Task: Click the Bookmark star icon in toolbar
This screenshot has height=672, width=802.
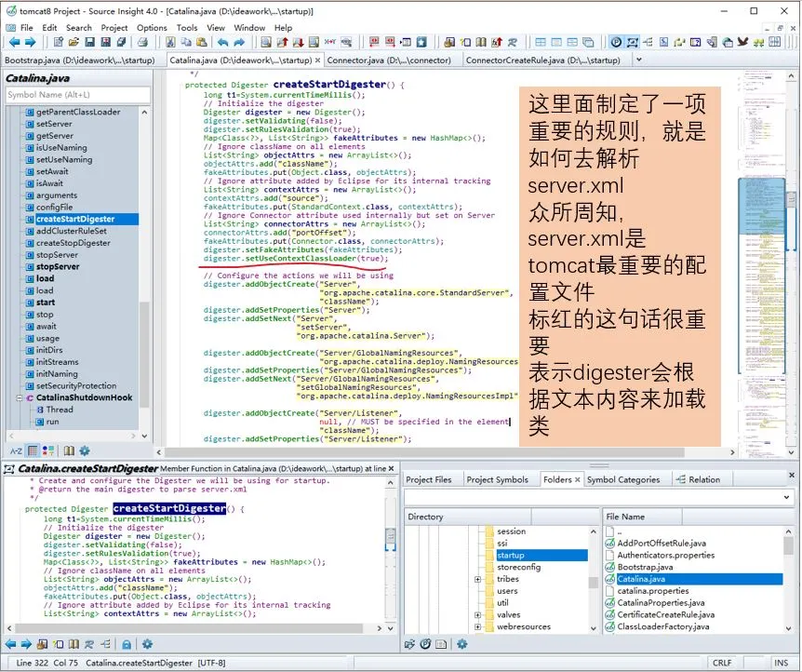Action: click(421, 42)
